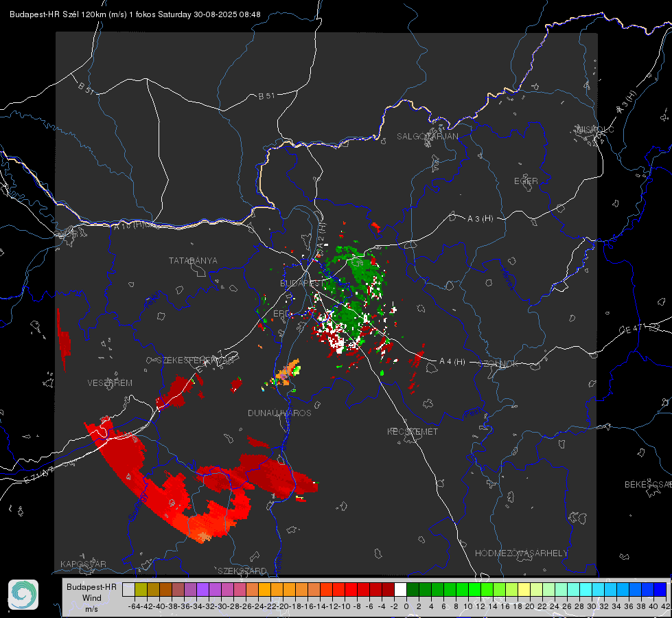Click the BUDAPEST city label
The height and width of the screenshot is (618, 672).
[302, 283]
